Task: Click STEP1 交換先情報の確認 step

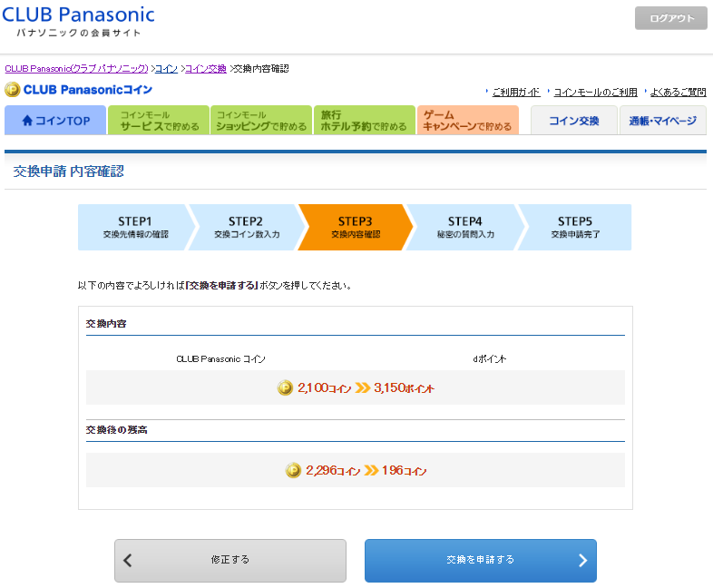Action: (135, 227)
